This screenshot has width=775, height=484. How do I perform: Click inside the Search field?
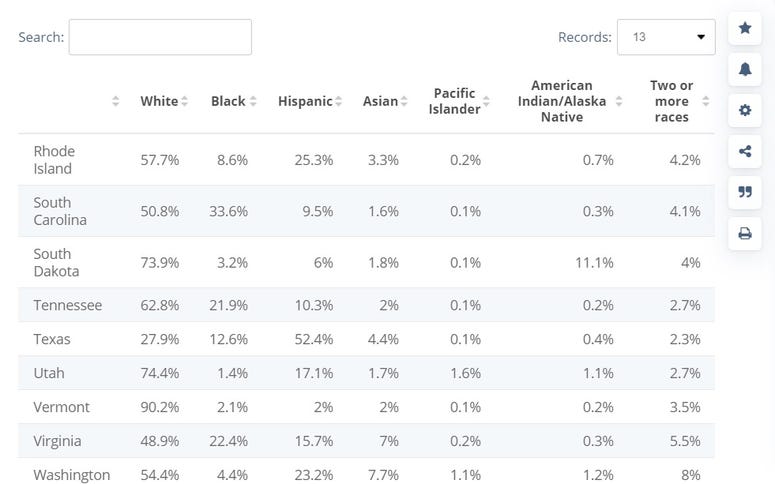click(160, 37)
